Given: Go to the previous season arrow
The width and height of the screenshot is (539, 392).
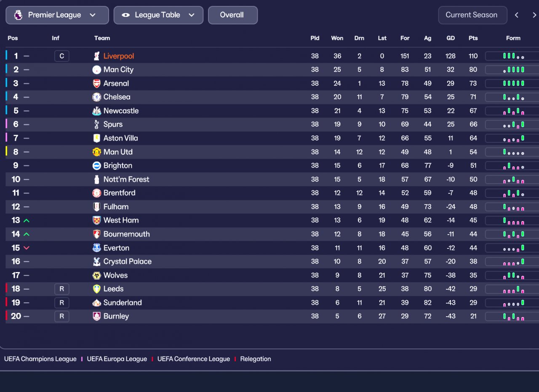Looking at the screenshot, I should tap(517, 15).
